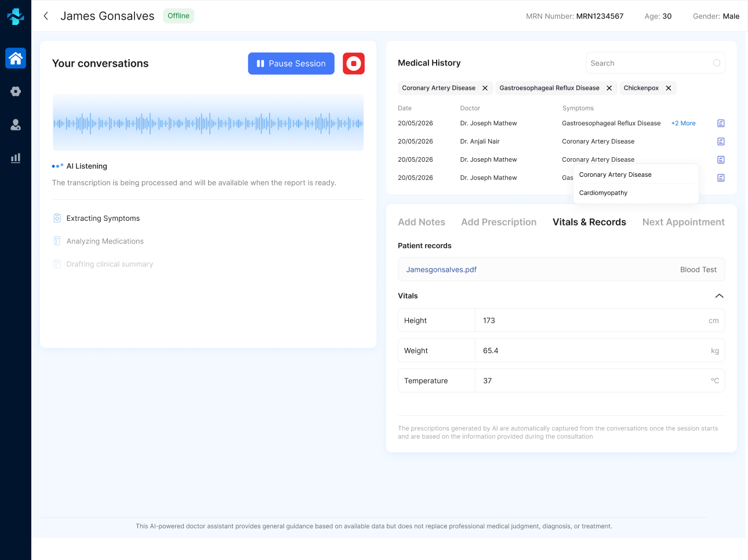Switch to the Next Appointment tab
This screenshot has height=560, width=748.
(683, 222)
